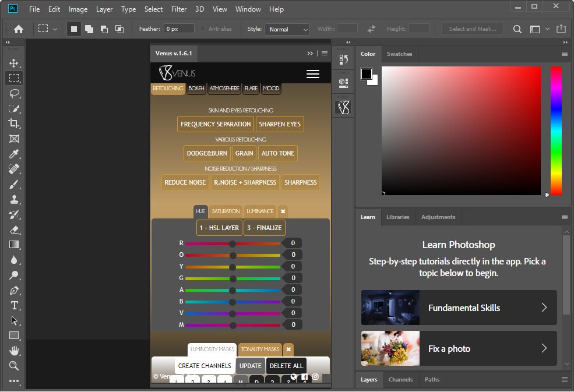Expand the Fundamental Skills tutorial chevron

tap(544, 308)
